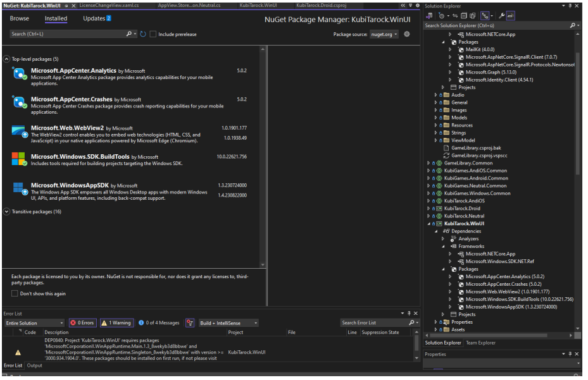Open the KubiTarock.Droid.csproj document tab
588x380 pixels.
321,5
